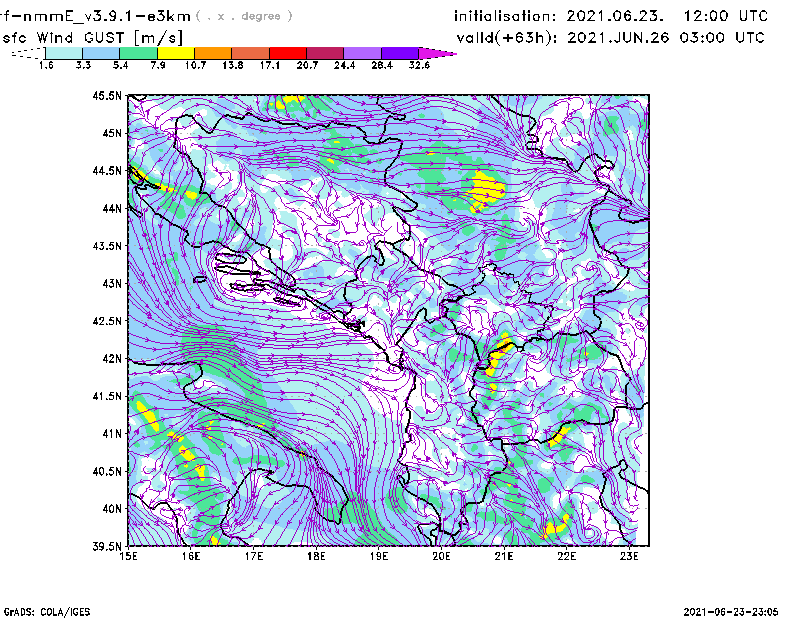Screen dimensions: 800x618
Task: Click the legend value 28.4
Action: point(382,65)
